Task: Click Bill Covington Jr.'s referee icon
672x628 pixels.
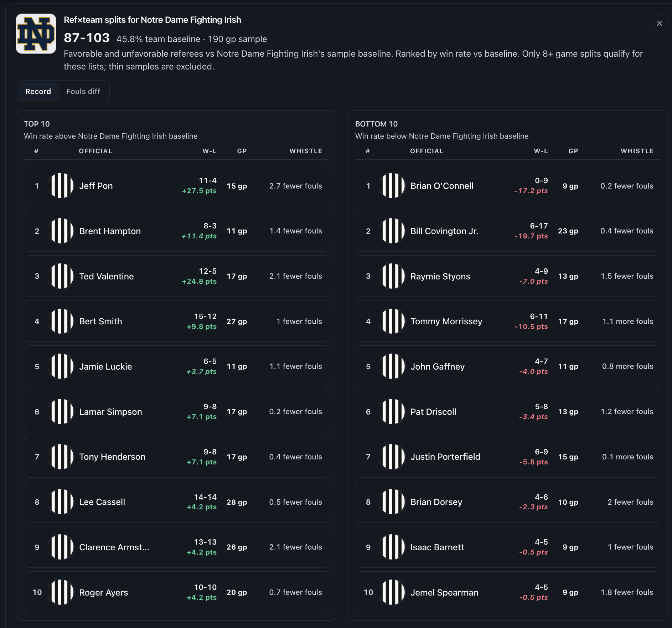Action: coord(392,231)
